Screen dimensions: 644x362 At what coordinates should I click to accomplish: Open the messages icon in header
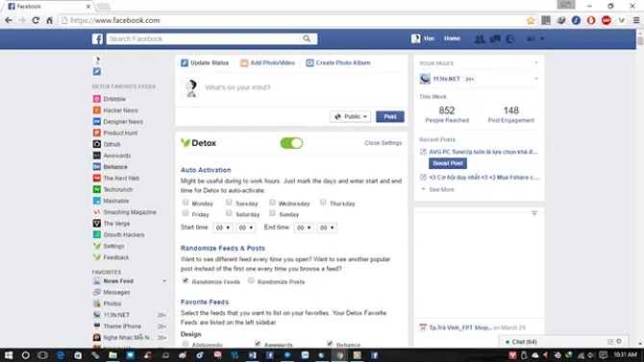495,39
